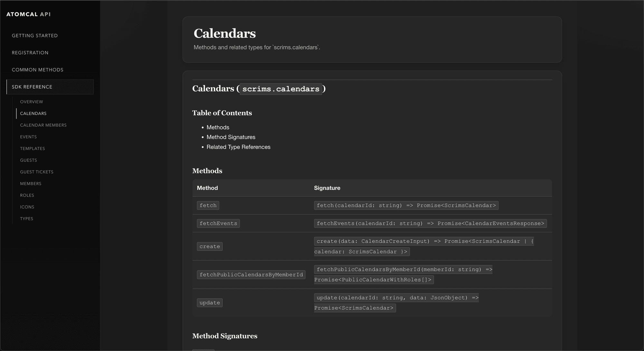Navigate to the REGISTRATION page
Screen dimensions: 644x351
click(30, 53)
